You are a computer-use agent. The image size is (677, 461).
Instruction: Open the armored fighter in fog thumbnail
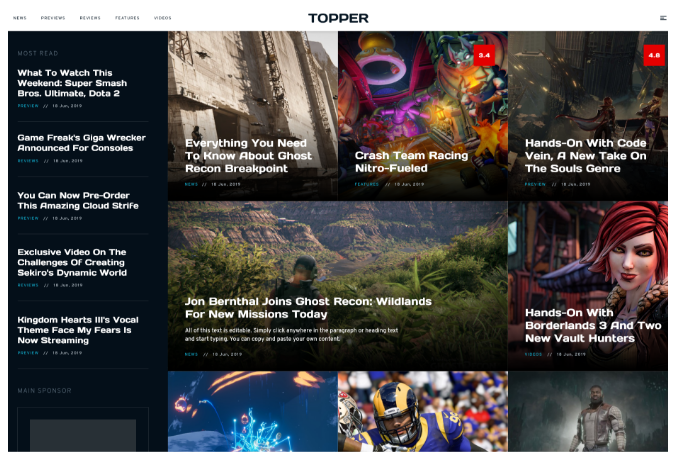pos(588,411)
